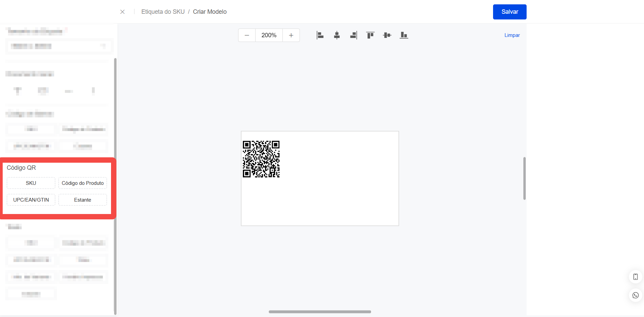The height and width of the screenshot is (317, 644).
Task: Align selected elements to the top
Action: coord(370,35)
